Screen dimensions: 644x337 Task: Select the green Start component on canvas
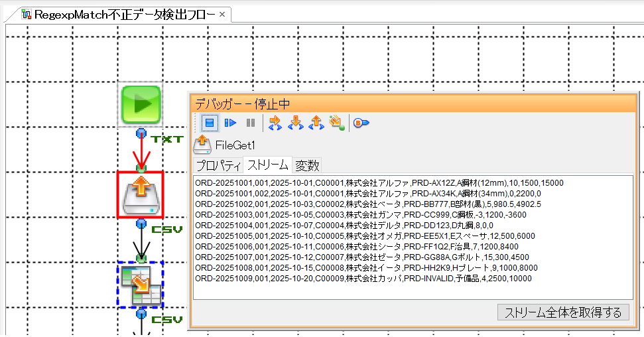pos(141,104)
